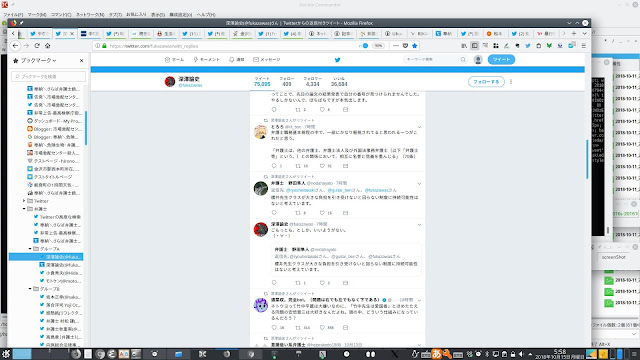Open the ブックマーク sidebar switcher dropdown

click(38, 60)
